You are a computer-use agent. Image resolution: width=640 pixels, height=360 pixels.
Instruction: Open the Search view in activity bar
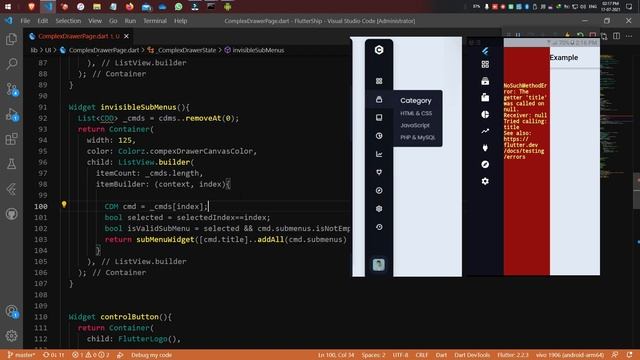pos(11,64)
